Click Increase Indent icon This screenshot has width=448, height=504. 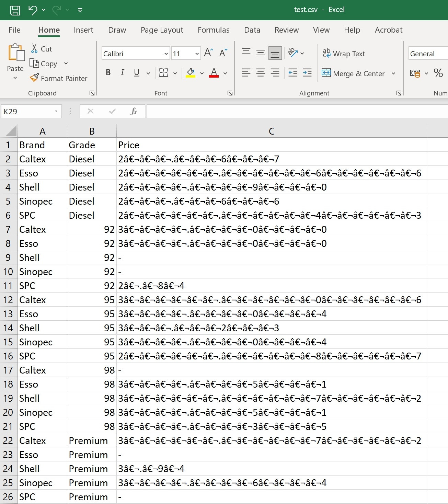point(307,72)
